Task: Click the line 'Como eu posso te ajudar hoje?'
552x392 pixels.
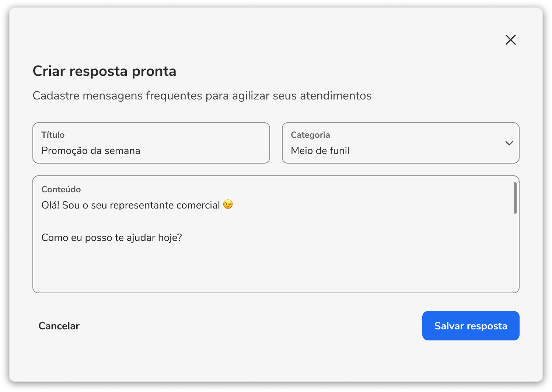Action: coord(112,238)
